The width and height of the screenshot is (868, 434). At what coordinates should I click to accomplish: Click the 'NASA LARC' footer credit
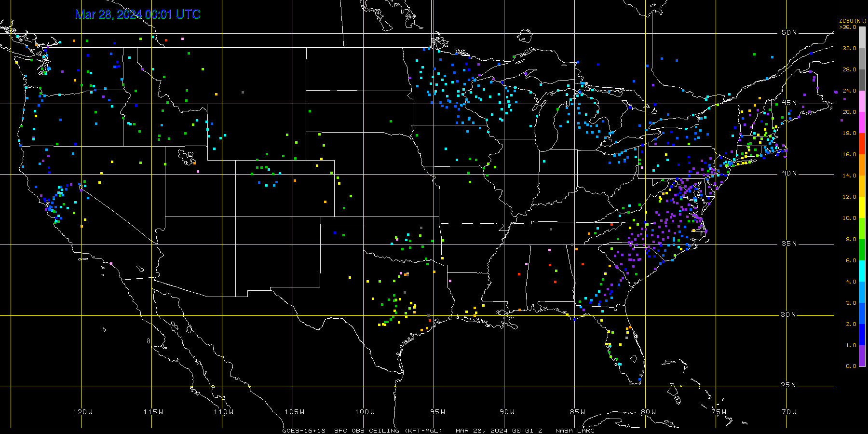575,431
